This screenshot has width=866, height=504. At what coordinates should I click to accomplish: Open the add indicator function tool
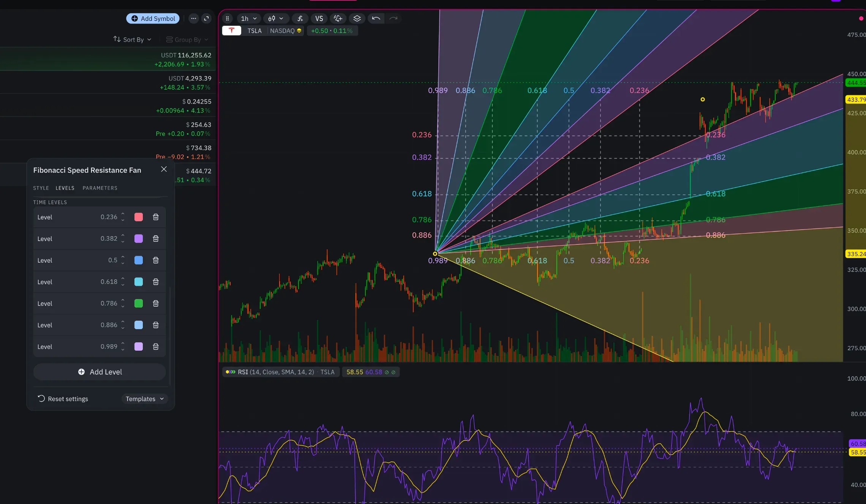(300, 19)
